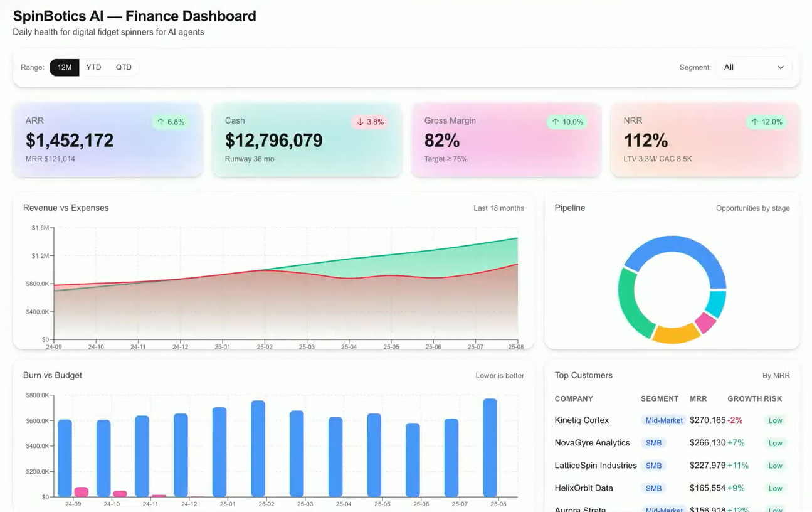Click the cyan segment of the Pipeline donut

tap(716, 303)
